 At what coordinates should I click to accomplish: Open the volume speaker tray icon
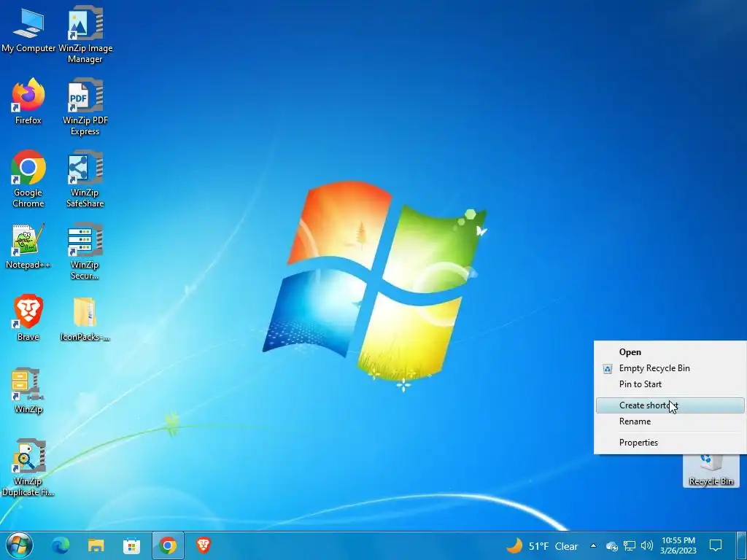pyautogui.click(x=647, y=545)
